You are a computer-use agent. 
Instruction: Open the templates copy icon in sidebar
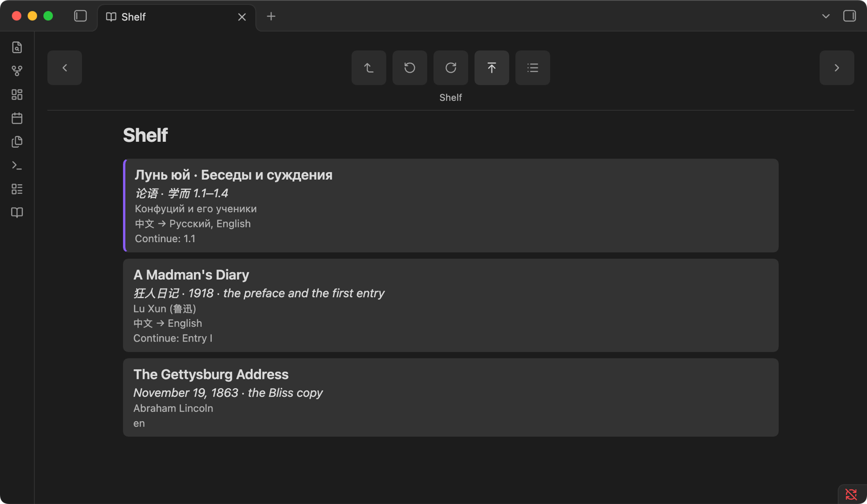17,142
